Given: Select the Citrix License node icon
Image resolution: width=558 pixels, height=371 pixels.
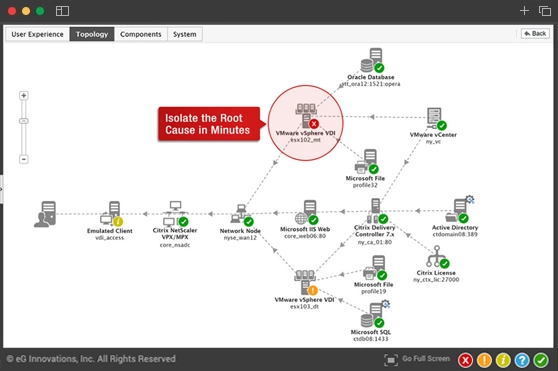Looking at the screenshot, I should click(x=437, y=257).
